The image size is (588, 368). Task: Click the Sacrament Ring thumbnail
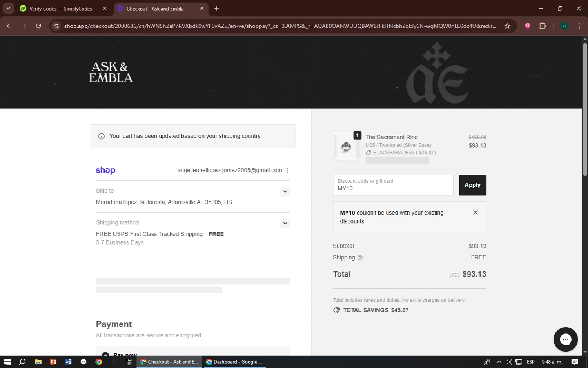[346, 147]
